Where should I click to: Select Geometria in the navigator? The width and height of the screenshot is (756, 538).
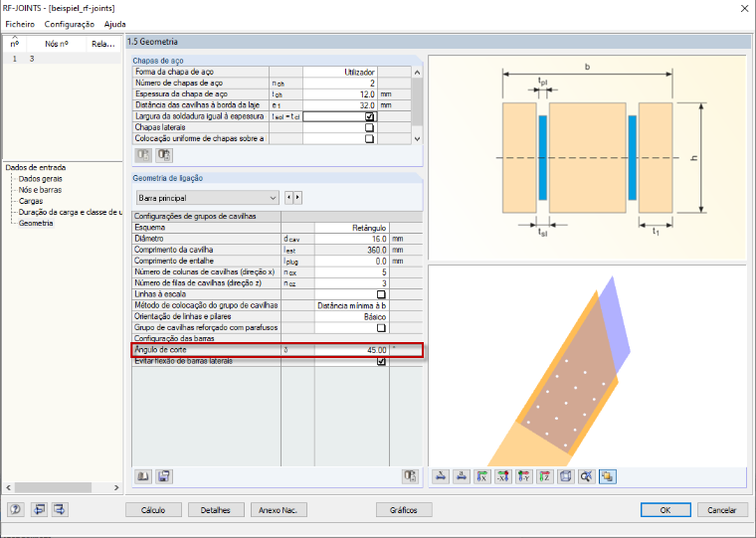coord(36,223)
